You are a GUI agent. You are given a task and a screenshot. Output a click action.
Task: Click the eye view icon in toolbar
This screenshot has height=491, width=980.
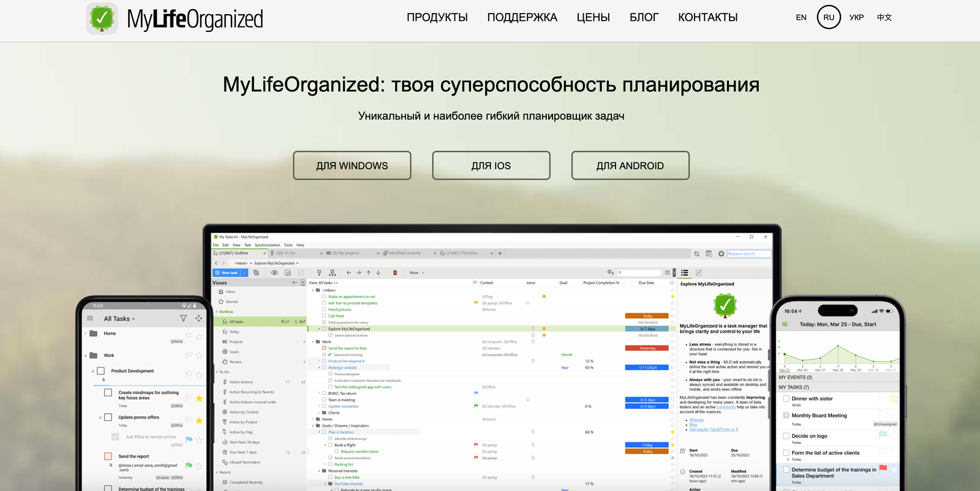pos(274,273)
